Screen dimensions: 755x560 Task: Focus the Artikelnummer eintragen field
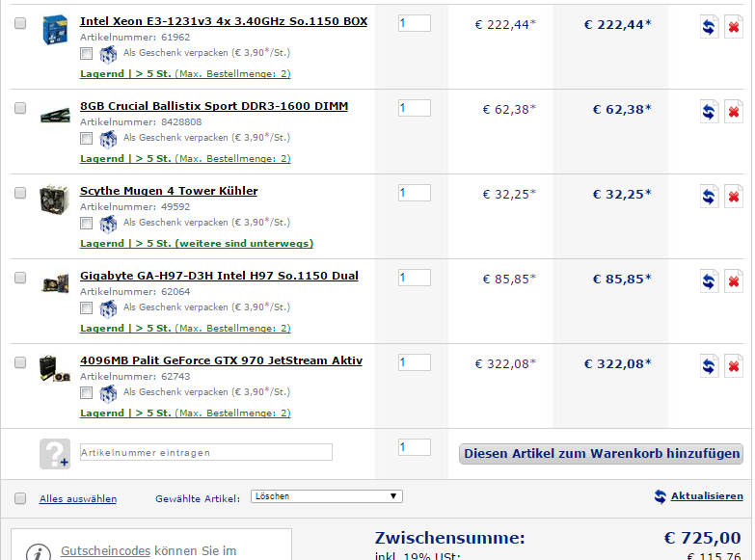click(x=206, y=452)
